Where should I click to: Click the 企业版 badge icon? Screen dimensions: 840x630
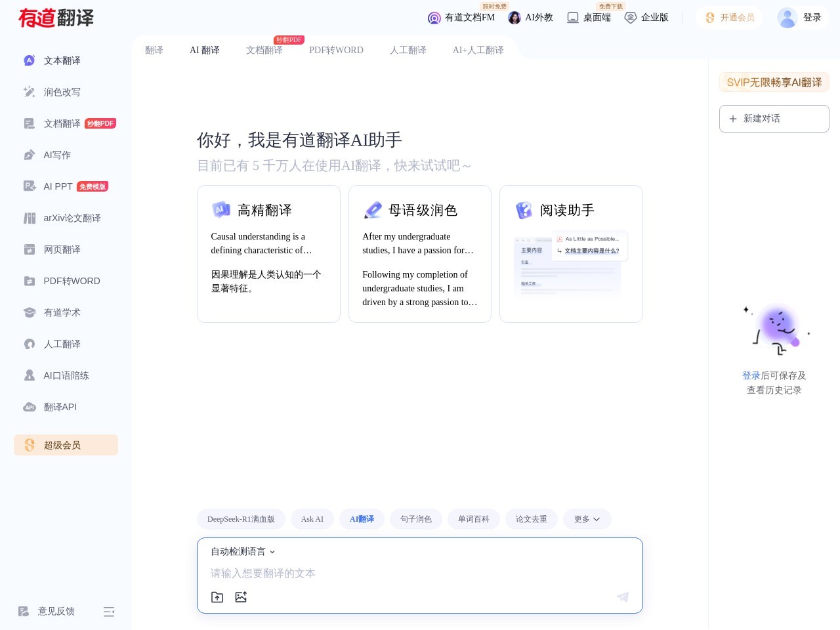[x=631, y=18]
